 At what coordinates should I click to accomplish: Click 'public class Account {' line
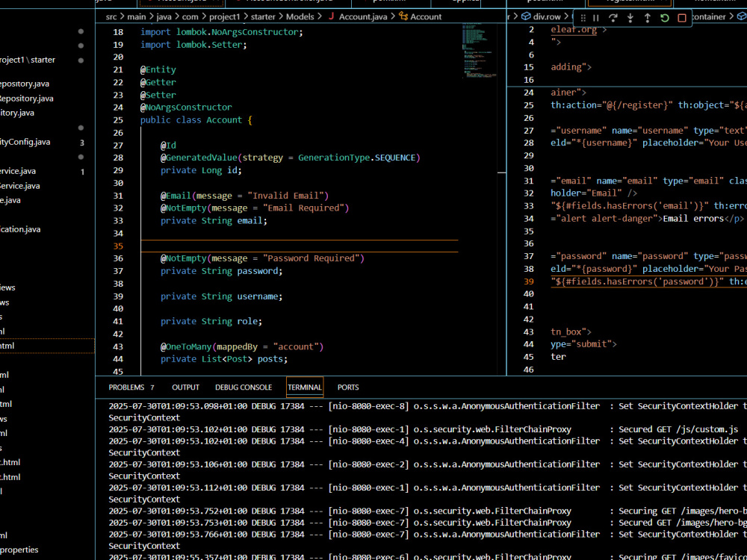tap(196, 120)
